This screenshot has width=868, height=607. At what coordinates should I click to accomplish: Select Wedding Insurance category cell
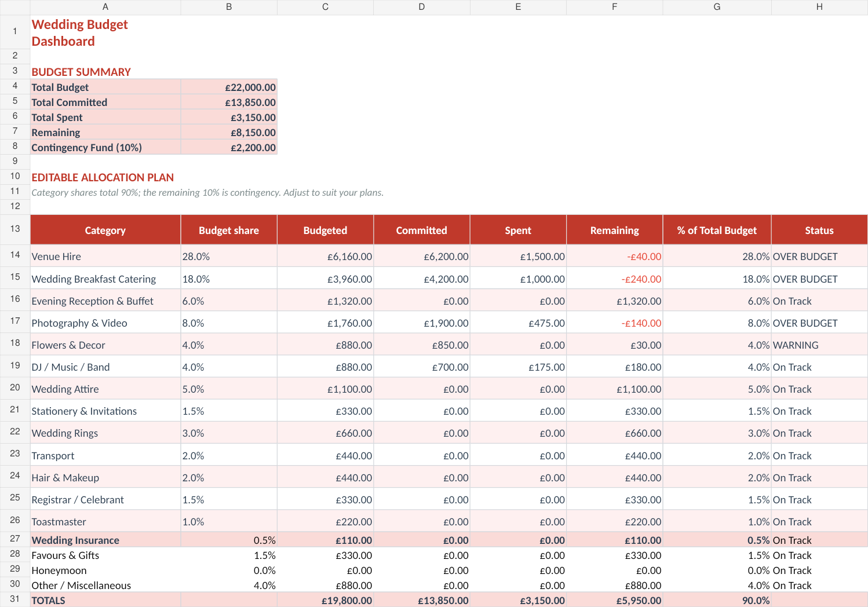pos(105,540)
